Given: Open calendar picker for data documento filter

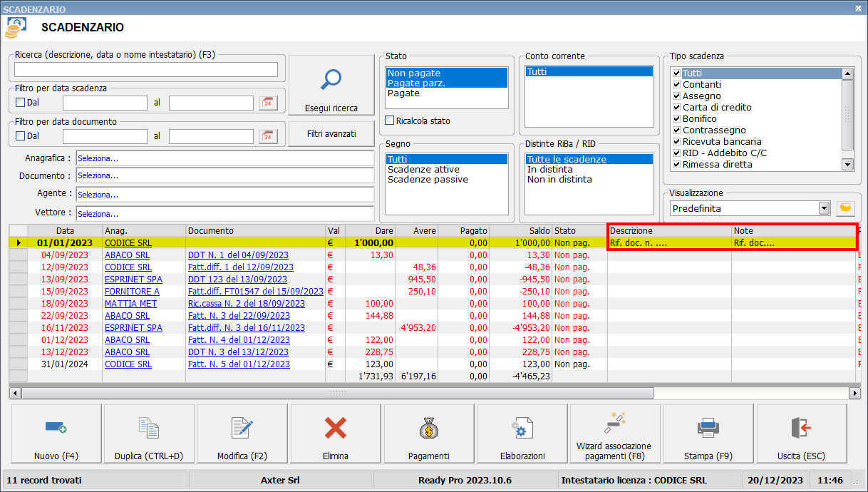Looking at the screenshot, I should click(x=268, y=135).
